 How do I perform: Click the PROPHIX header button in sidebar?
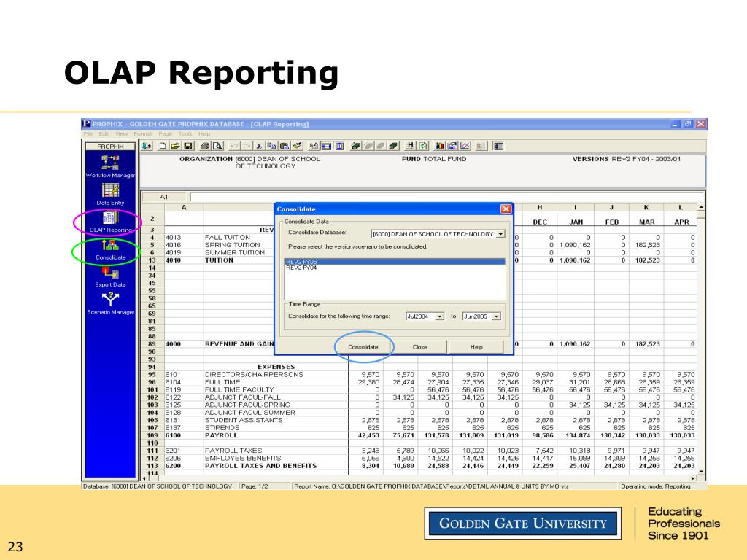(111, 147)
